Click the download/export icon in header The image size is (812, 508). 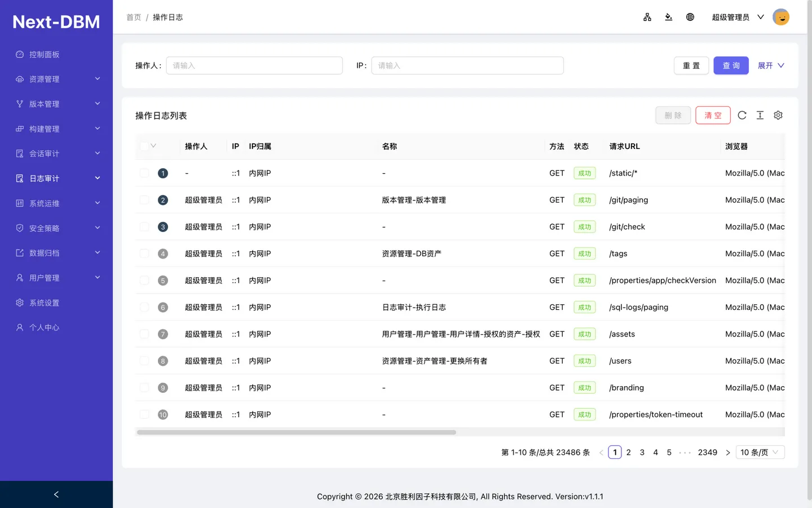tap(669, 17)
